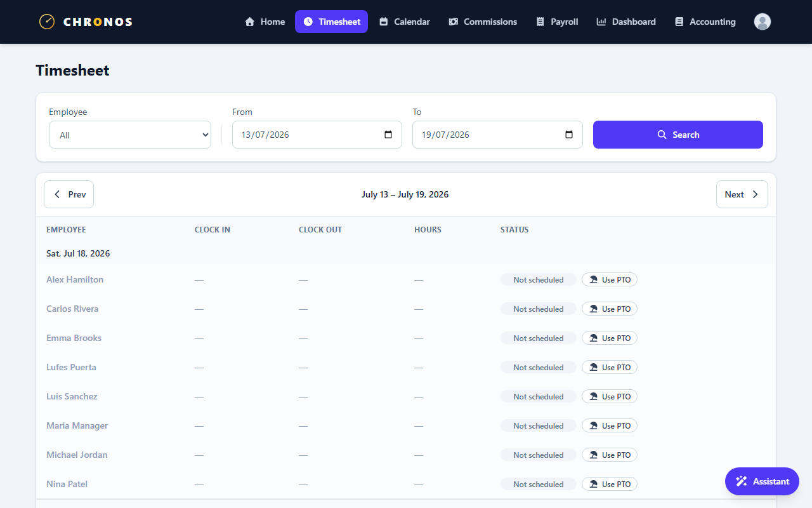Viewport: 812px width, 508px height.
Task: Use PTO for Luis Sanchez
Action: pyautogui.click(x=610, y=396)
